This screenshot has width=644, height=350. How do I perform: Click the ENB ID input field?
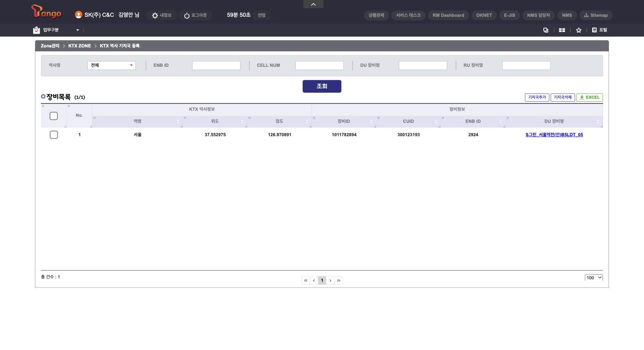click(x=216, y=66)
